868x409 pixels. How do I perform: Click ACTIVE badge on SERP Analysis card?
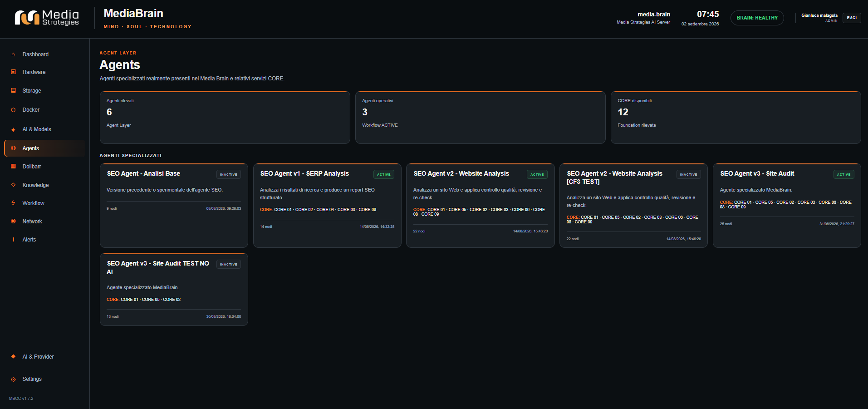384,174
